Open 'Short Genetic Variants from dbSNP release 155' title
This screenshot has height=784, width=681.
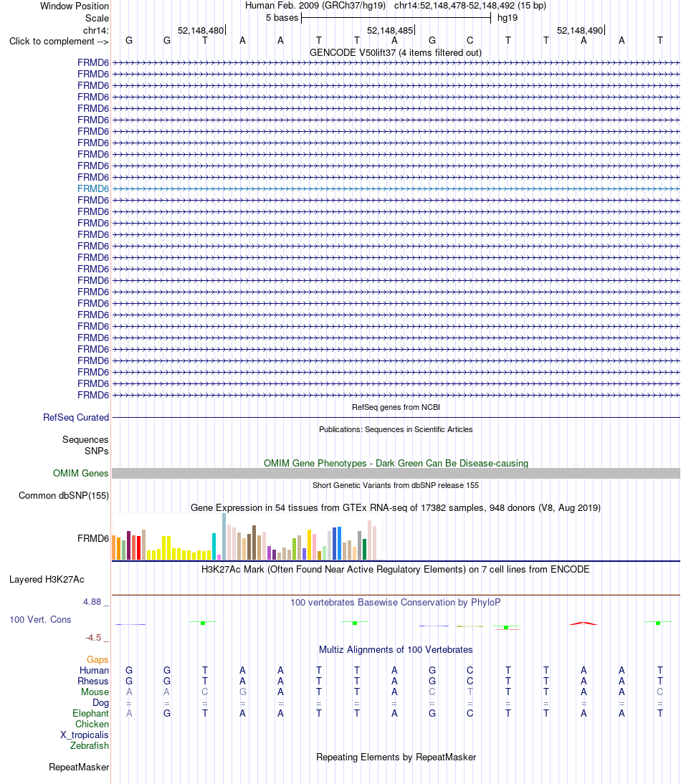coord(396,485)
